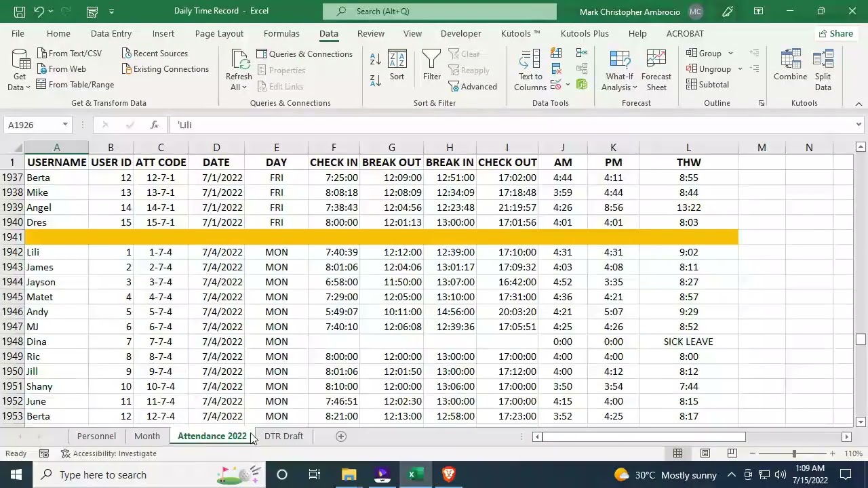Toggle the Filter funnel
The image size is (868, 488).
point(432,65)
